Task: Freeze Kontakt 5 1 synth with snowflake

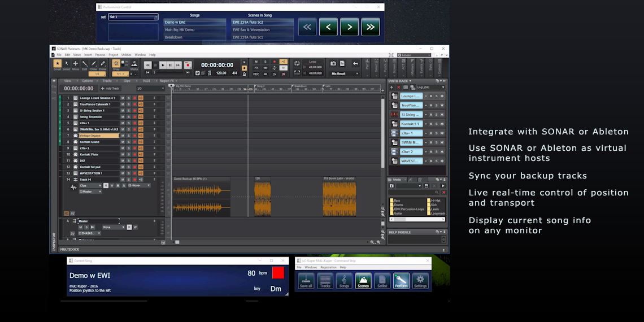Action: [x=442, y=124]
